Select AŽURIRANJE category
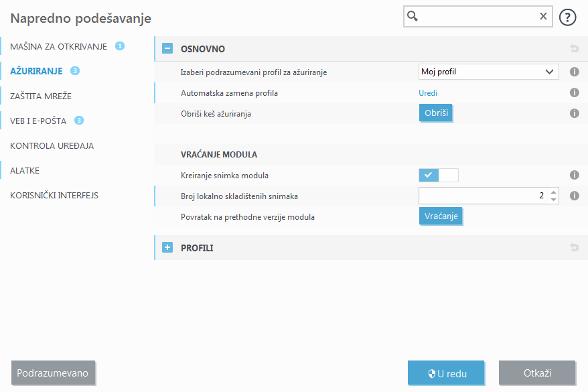588x392 pixels. pyautogui.click(x=36, y=71)
